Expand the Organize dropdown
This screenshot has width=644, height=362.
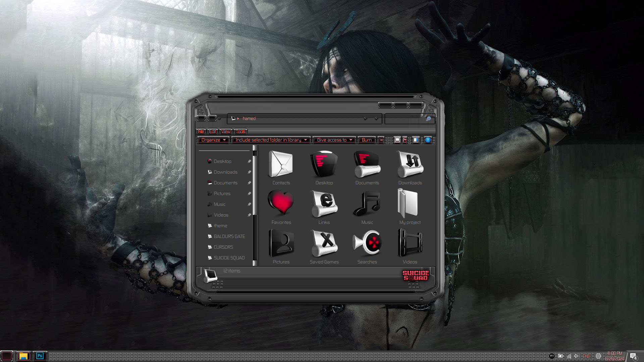213,140
